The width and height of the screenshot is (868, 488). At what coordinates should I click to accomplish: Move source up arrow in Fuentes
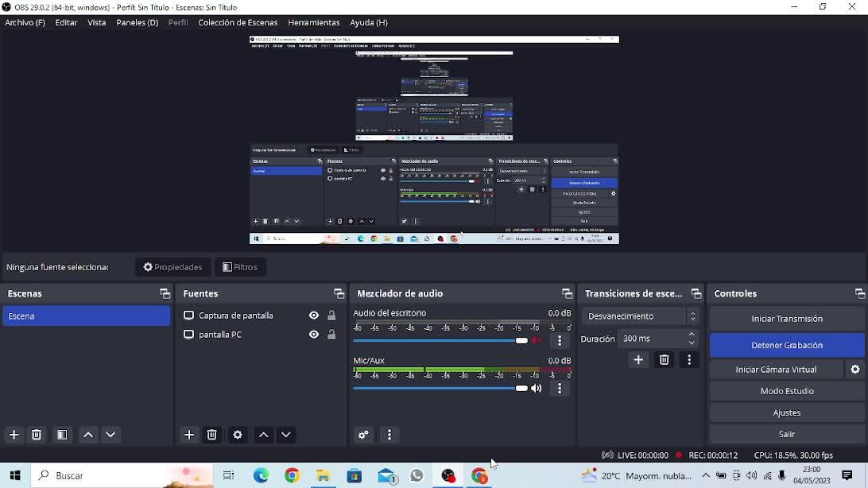(x=264, y=435)
